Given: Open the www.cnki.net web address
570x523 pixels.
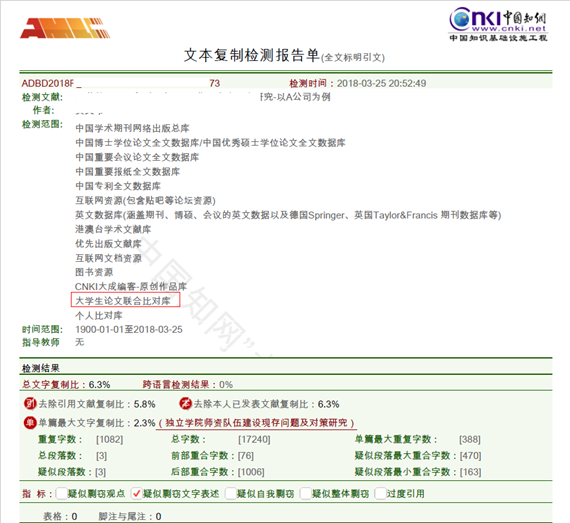Looking at the screenshot, I should click(x=509, y=28).
